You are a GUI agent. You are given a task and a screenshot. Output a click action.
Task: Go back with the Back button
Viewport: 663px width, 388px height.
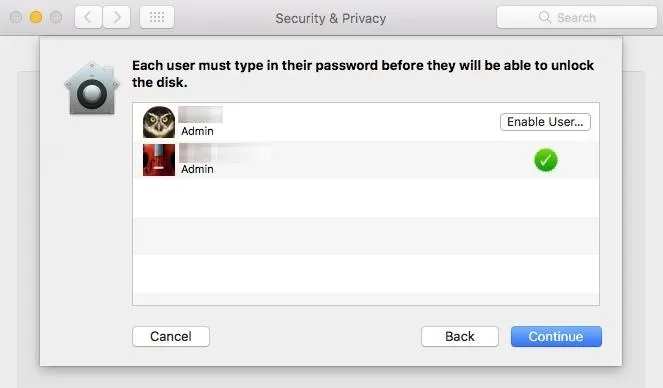[x=460, y=336]
